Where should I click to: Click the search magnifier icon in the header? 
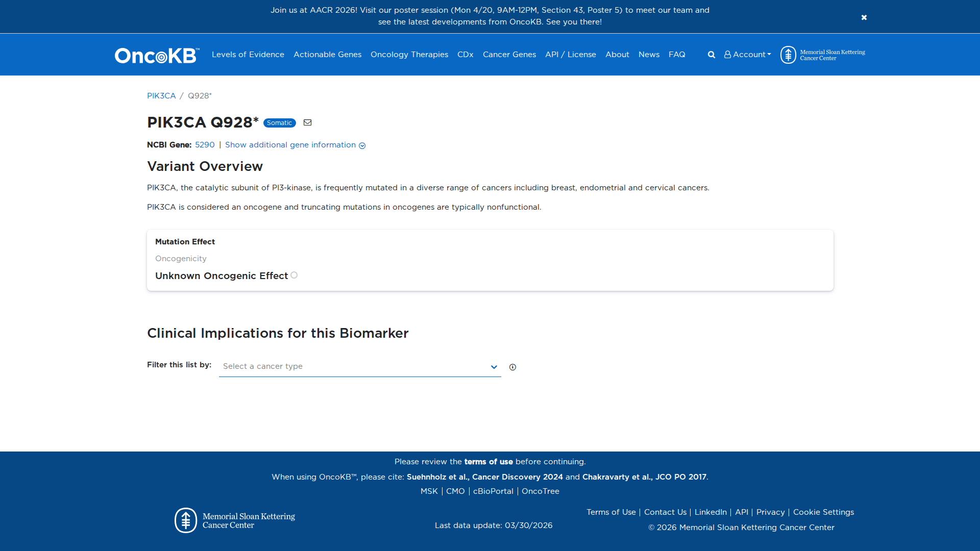coord(711,55)
